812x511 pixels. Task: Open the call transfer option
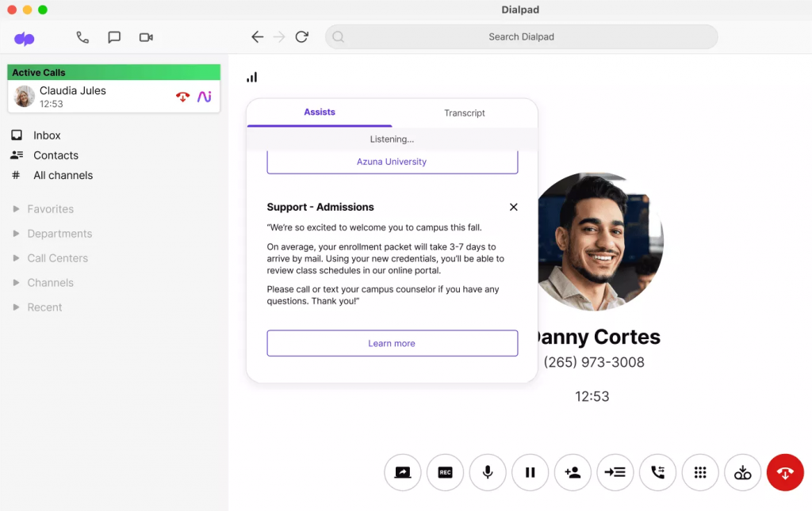(x=615, y=473)
